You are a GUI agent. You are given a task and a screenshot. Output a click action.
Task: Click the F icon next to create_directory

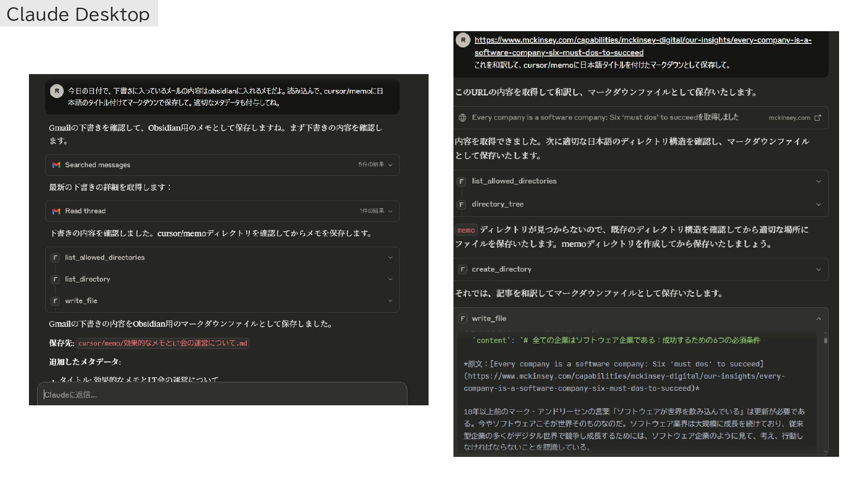click(462, 269)
